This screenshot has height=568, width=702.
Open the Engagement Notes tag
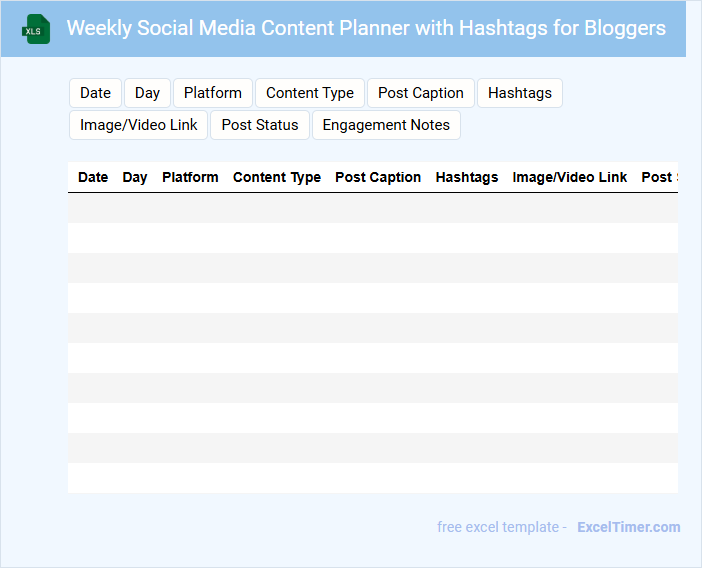coord(386,125)
